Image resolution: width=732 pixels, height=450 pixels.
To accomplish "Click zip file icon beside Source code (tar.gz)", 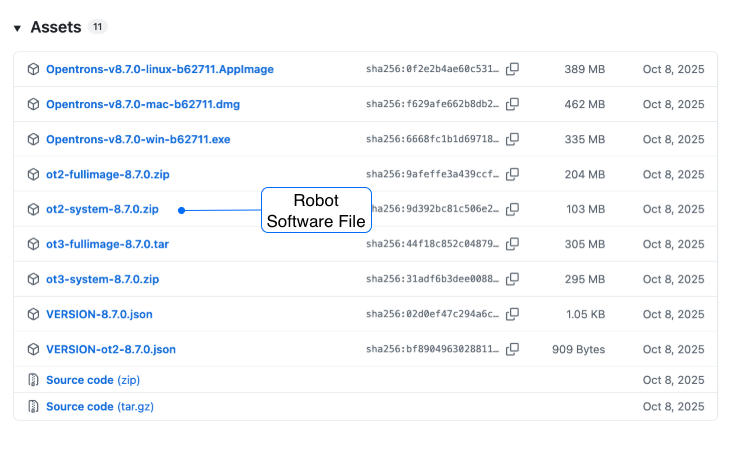I will [x=33, y=407].
